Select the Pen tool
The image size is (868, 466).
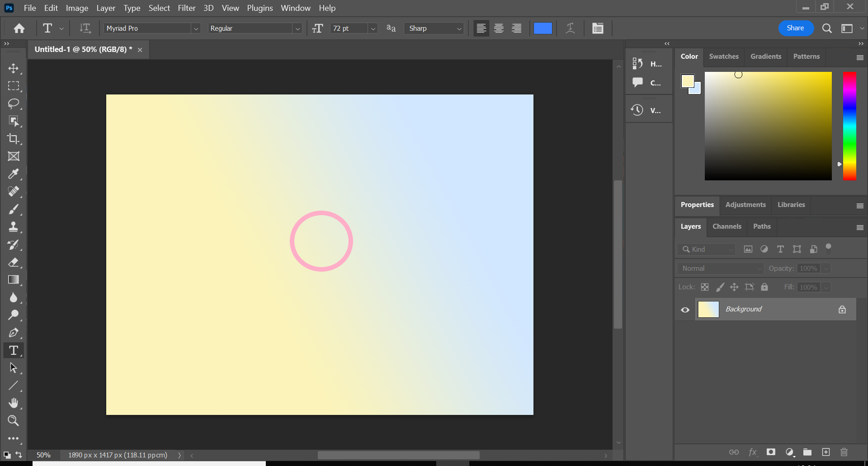pos(14,333)
